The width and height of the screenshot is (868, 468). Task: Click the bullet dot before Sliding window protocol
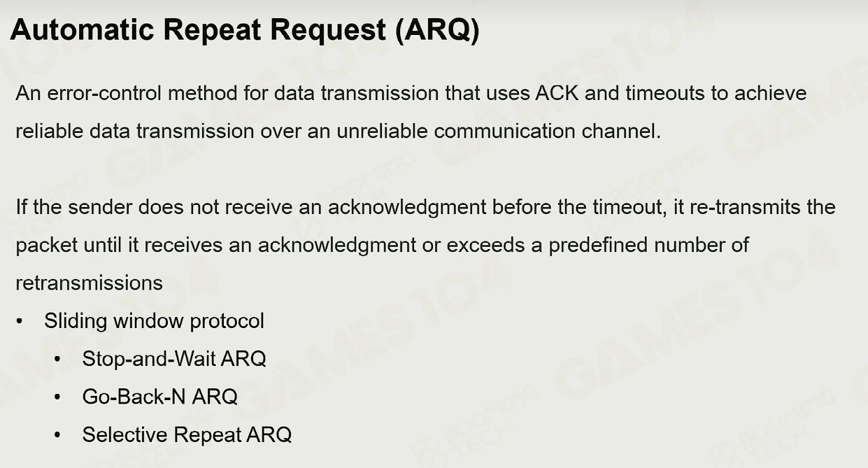click(20, 321)
